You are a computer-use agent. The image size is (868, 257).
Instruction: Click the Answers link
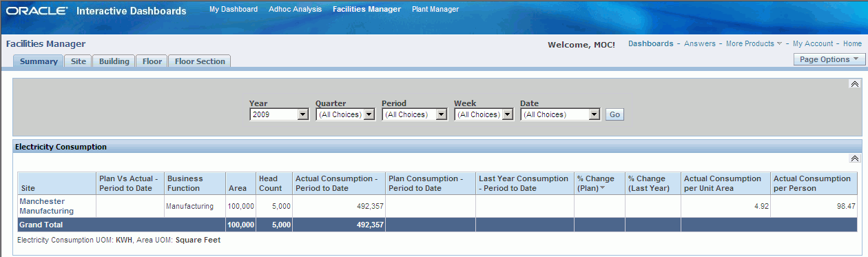point(700,43)
